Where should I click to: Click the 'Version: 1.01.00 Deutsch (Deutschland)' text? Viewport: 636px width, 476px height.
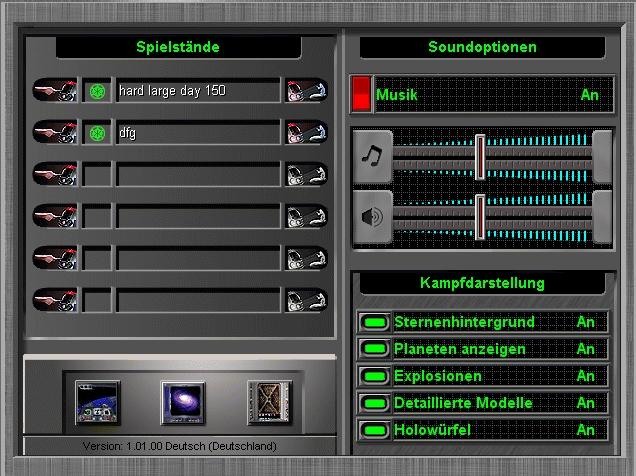click(x=180, y=446)
